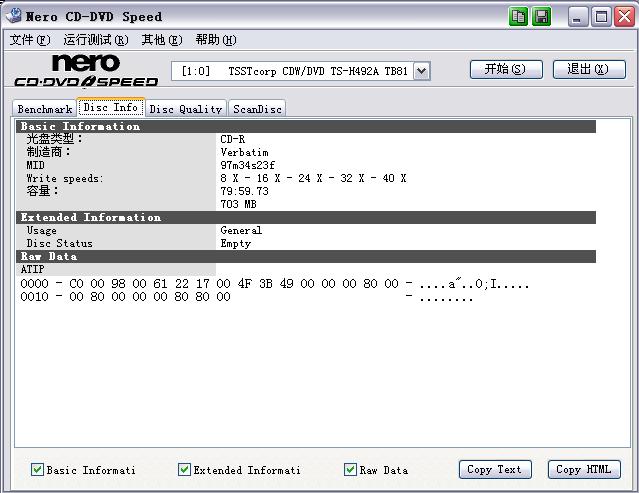Switch to the Disc Quality tab
This screenshot has height=493, width=639.
click(x=185, y=109)
